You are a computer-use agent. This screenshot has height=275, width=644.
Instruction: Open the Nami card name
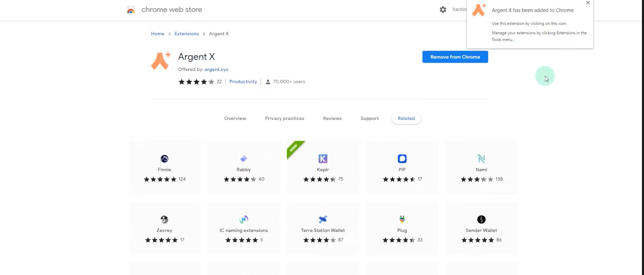(481, 170)
